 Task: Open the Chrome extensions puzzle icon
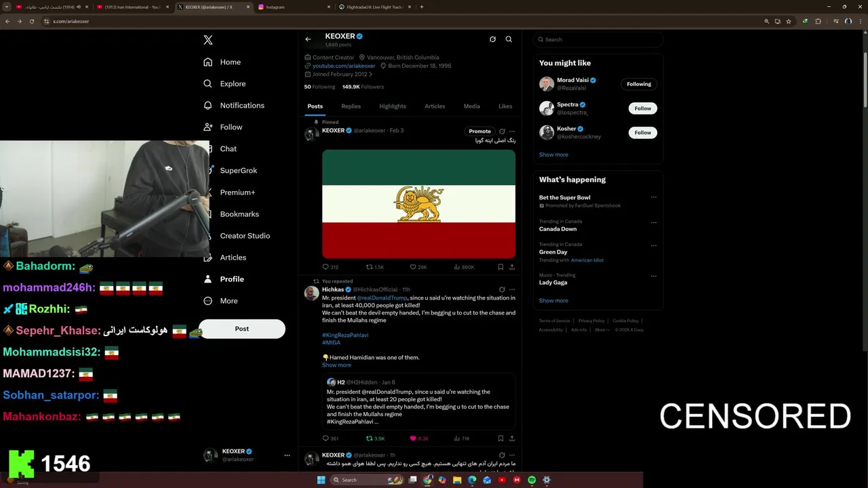click(x=818, y=21)
